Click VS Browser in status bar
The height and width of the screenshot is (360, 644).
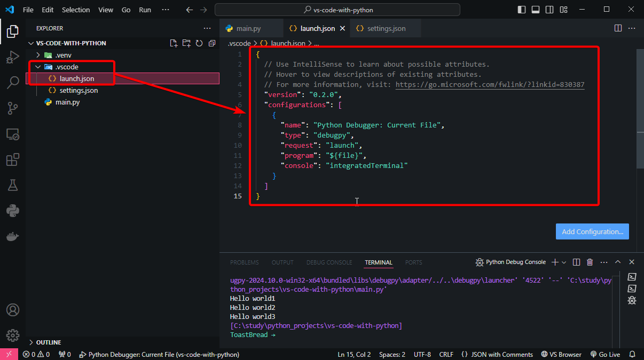[561, 354]
